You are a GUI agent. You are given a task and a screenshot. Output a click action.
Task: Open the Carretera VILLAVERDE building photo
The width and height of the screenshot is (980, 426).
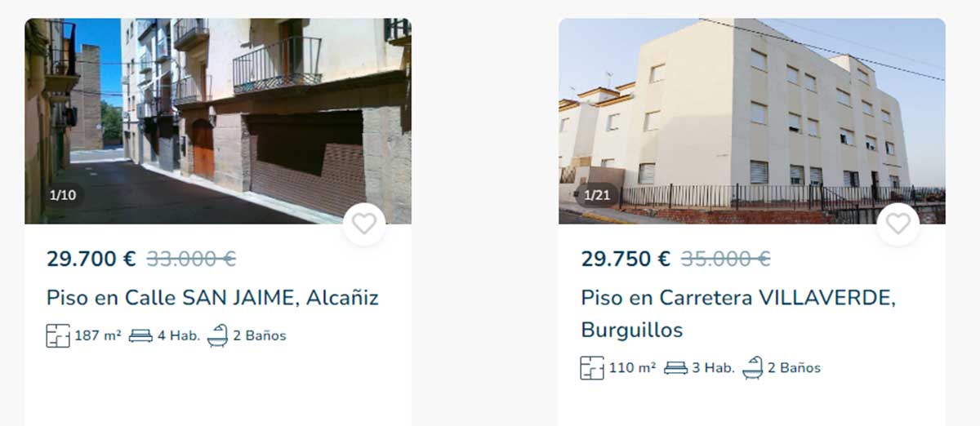752,121
